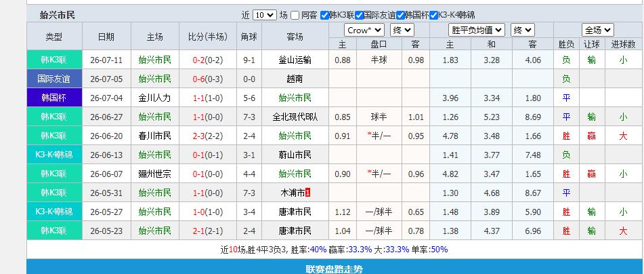Open the Crow* bookmaker dropdown

pyautogui.click(x=364, y=30)
